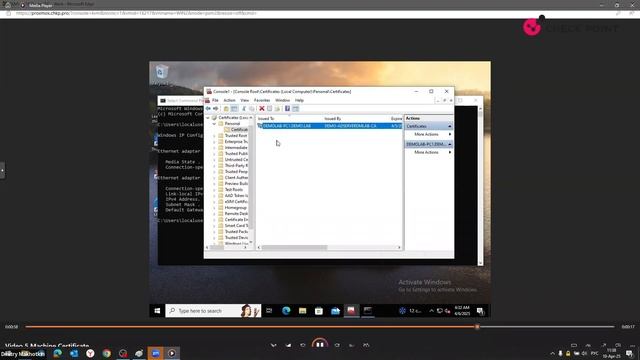Expand the Intermediate folder
The image size is (640, 360).
point(214,147)
